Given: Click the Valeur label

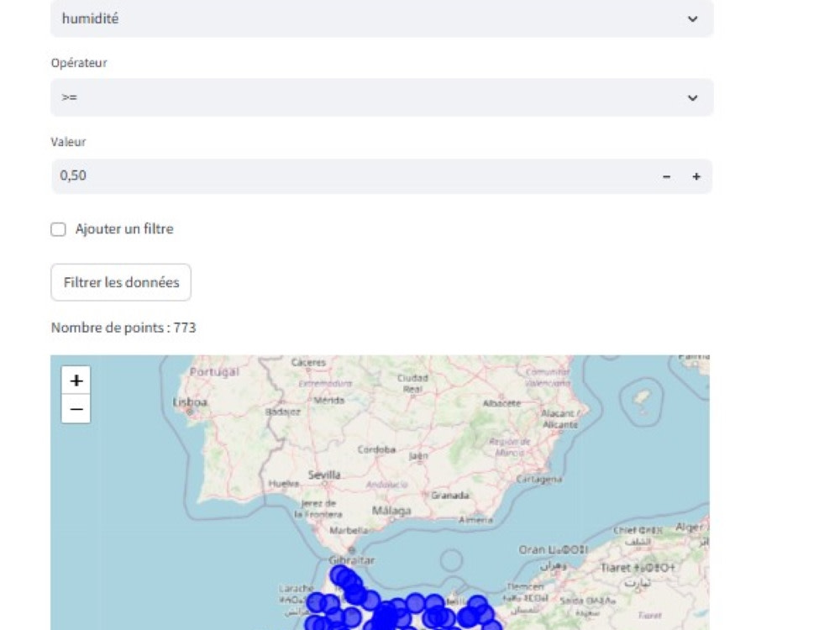Looking at the screenshot, I should click(68, 142).
